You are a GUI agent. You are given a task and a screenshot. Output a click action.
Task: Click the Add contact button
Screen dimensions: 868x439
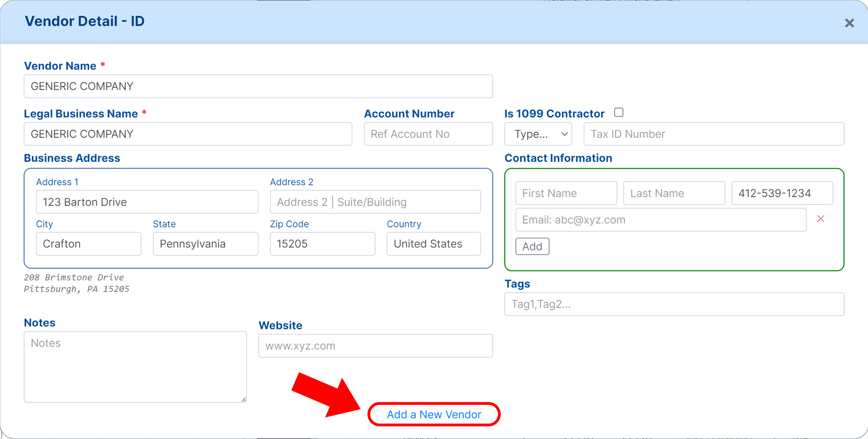tap(532, 246)
